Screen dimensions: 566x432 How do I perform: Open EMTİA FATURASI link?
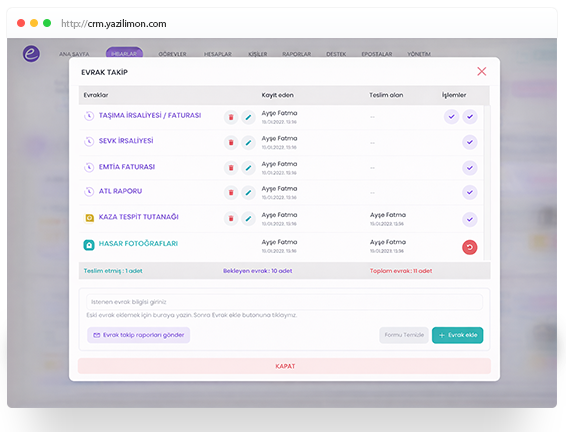click(x=127, y=167)
